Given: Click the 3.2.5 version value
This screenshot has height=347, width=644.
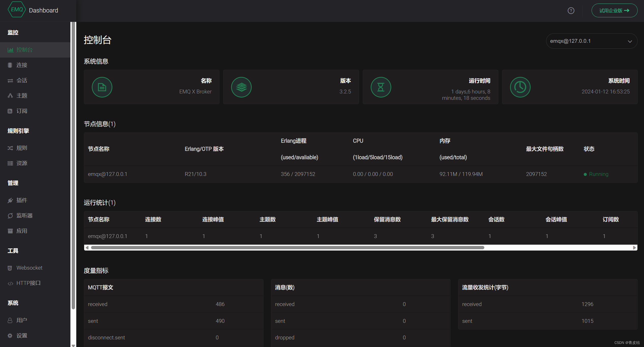Looking at the screenshot, I should click(x=345, y=92).
